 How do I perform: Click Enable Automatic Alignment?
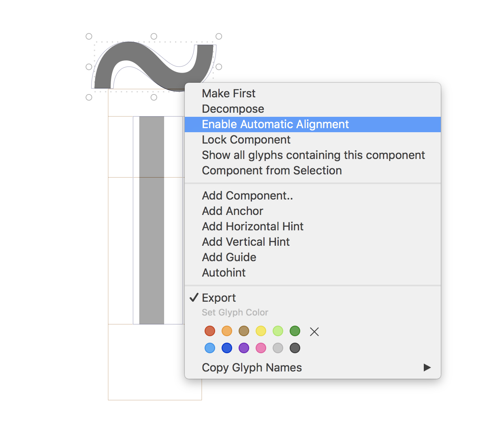click(275, 124)
